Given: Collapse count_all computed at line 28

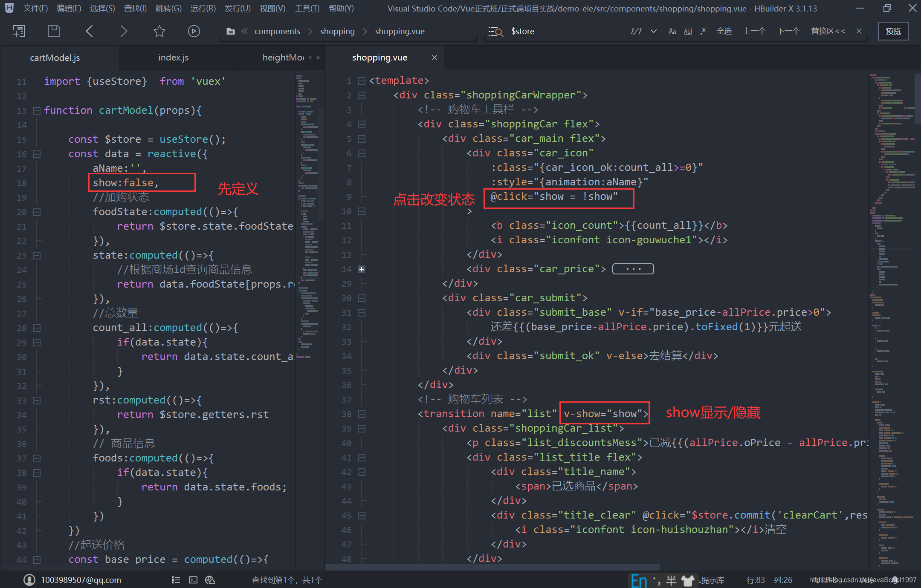Looking at the screenshot, I should [37, 328].
